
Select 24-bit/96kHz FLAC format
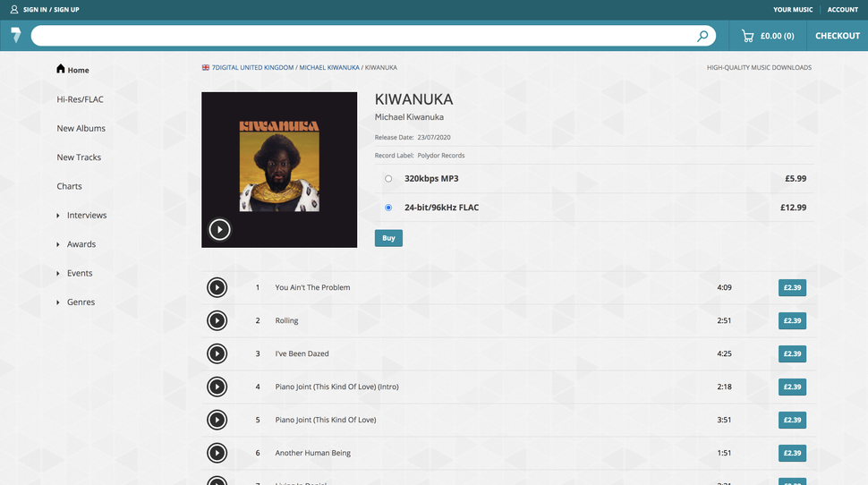388,208
